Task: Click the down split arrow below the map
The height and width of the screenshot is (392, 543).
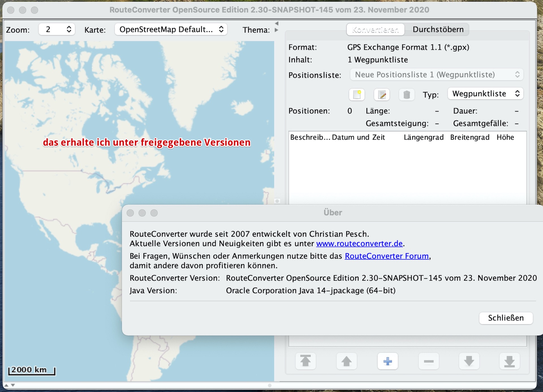Action: click(13, 385)
